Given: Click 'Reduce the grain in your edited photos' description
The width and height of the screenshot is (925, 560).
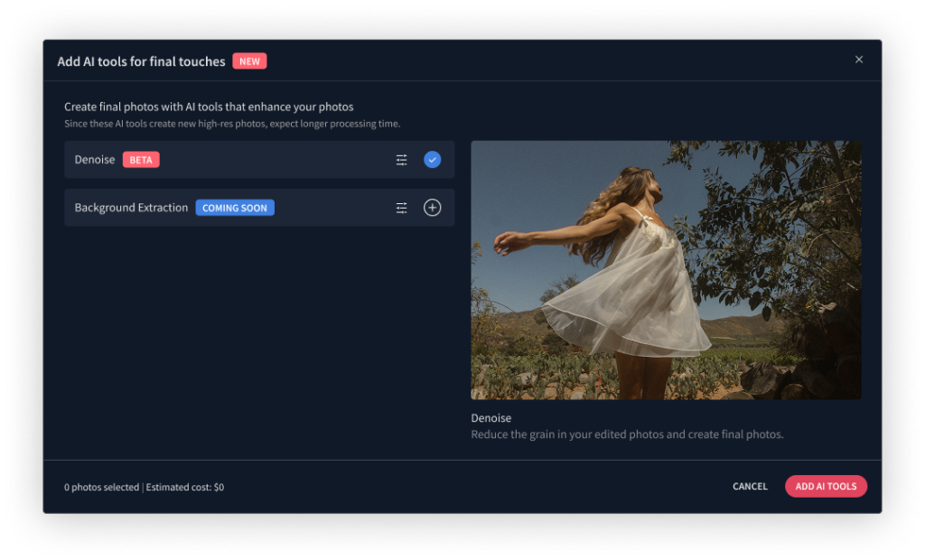Looking at the screenshot, I should coord(627,434).
